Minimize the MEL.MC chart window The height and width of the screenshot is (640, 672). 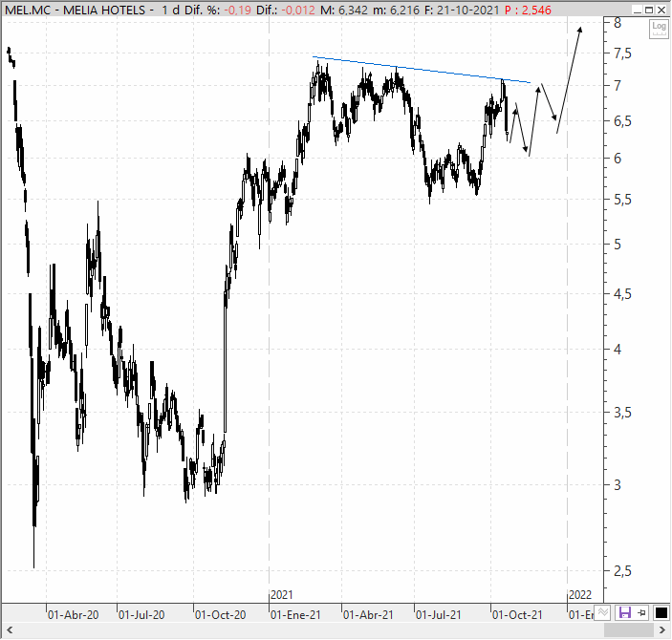[x=638, y=10]
